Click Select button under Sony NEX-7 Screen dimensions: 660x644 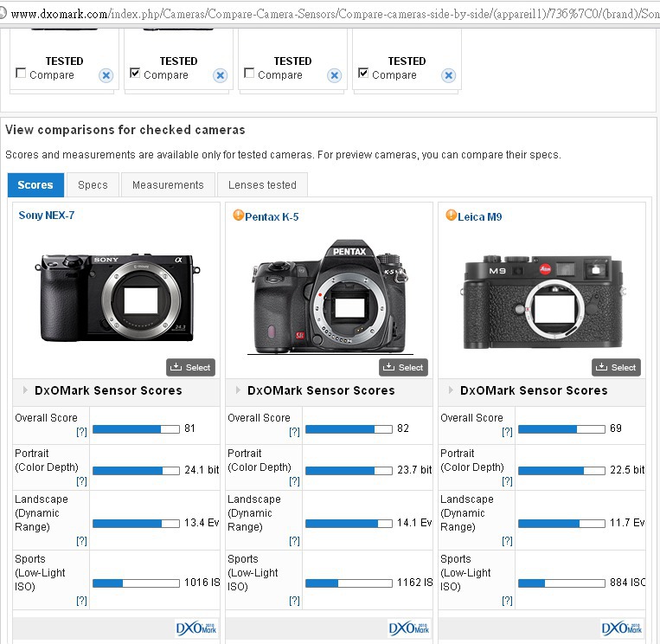click(190, 367)
